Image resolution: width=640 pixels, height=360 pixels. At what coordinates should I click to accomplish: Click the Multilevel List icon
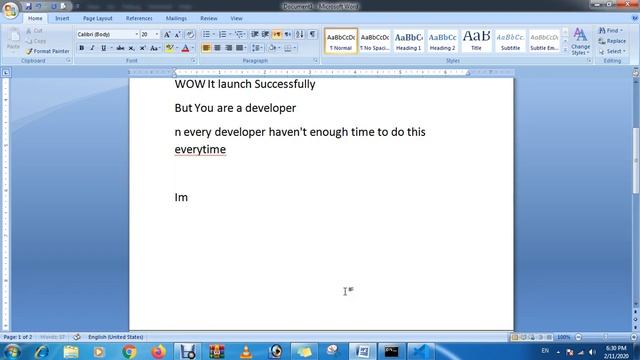pyautogui.click(x=239, y=35)
